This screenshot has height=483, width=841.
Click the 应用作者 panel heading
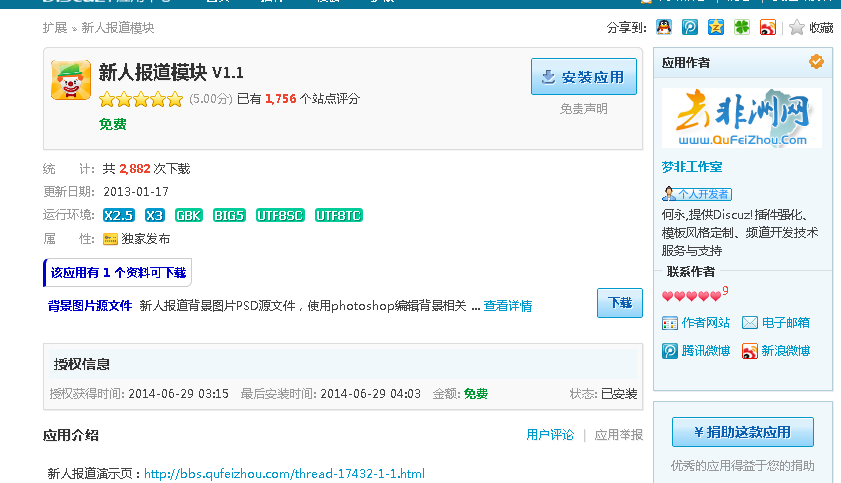click(686, 63)
